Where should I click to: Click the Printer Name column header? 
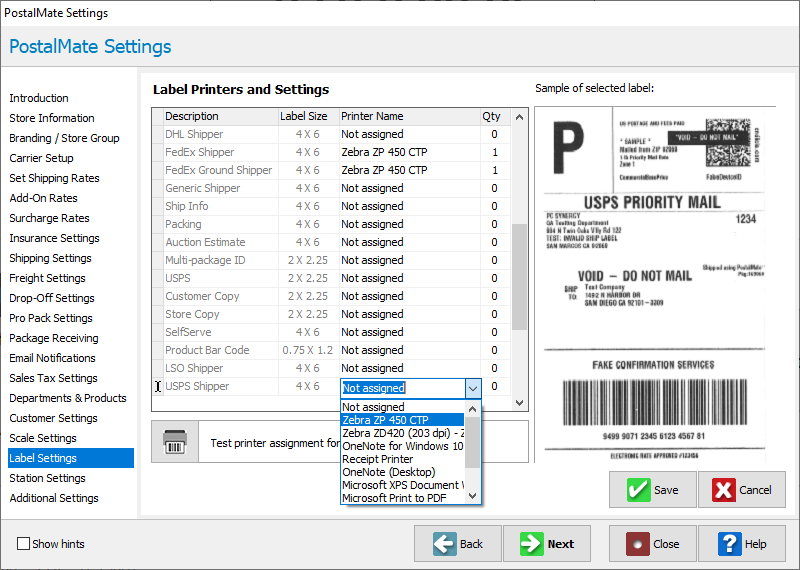tap(410, 116)
